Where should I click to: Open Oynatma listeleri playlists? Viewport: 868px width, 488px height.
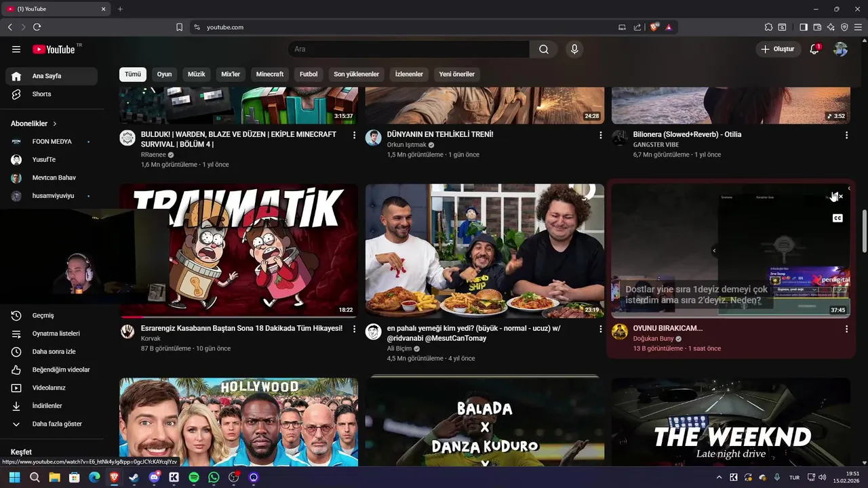click(52, 333)
